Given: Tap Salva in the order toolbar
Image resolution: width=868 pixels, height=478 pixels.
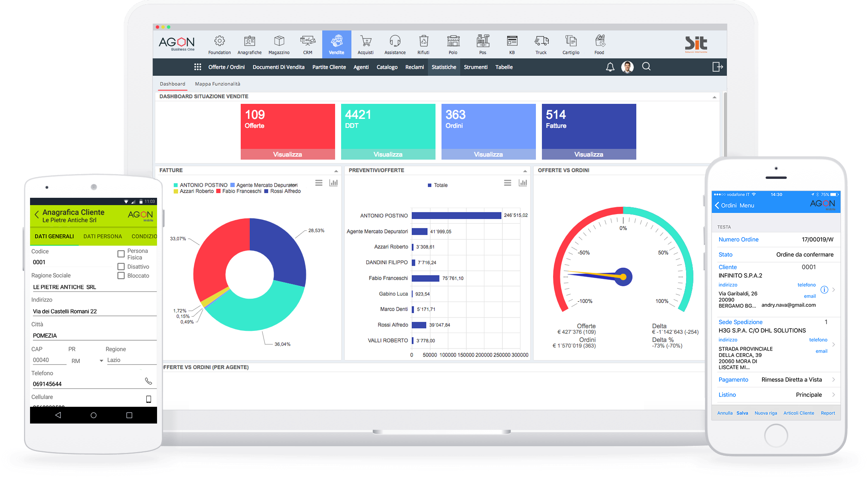Looking at the screenshot, I should pyautogui.click(x=742, y=413).
